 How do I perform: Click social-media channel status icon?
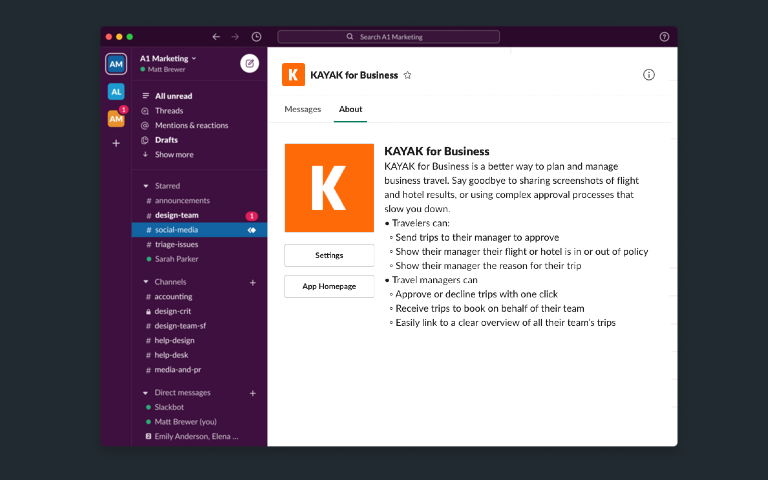[252, 230]
